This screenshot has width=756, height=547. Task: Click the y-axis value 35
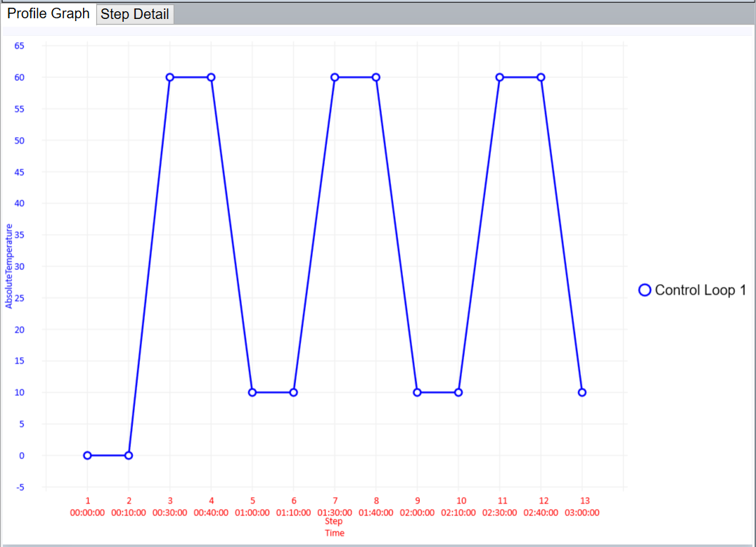pos(19,235)
